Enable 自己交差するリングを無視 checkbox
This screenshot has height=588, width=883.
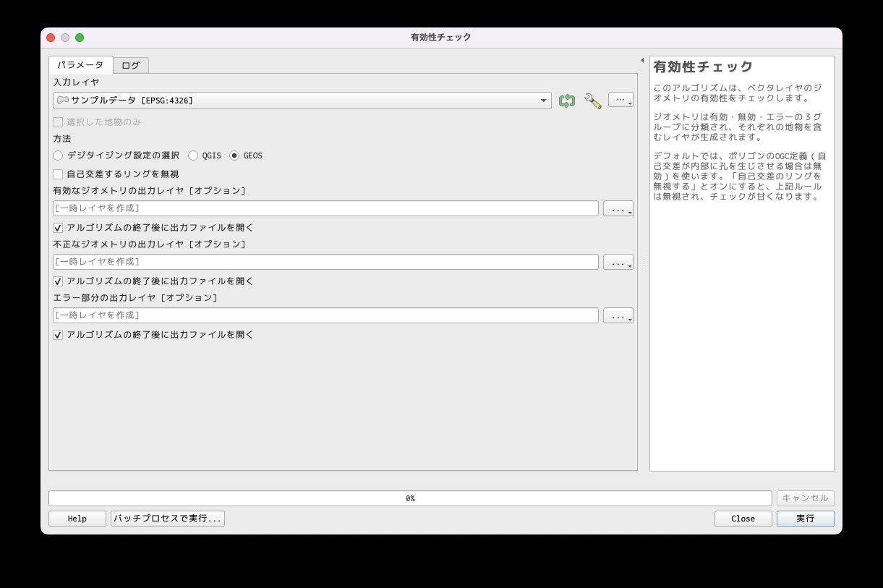point(58,174)
